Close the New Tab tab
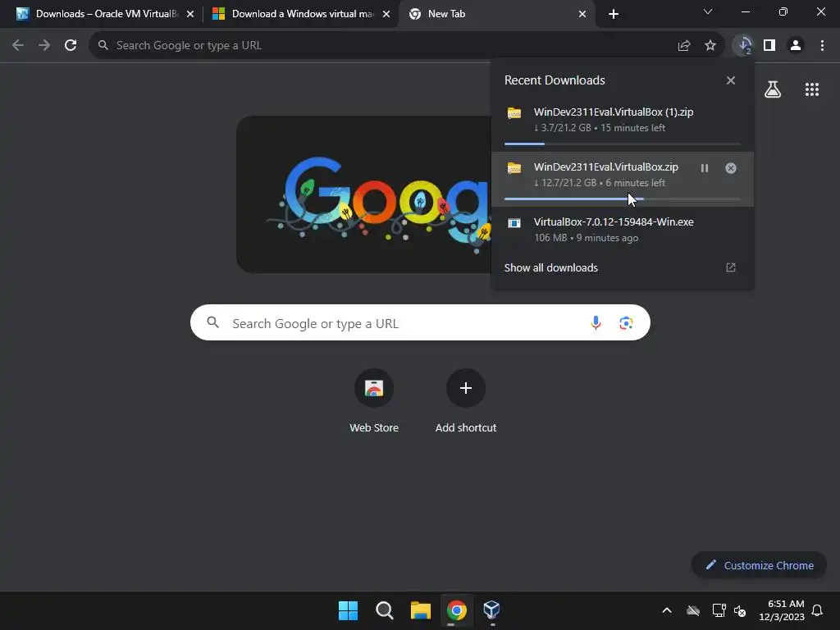840x630 pixels. tap(582, 14)
